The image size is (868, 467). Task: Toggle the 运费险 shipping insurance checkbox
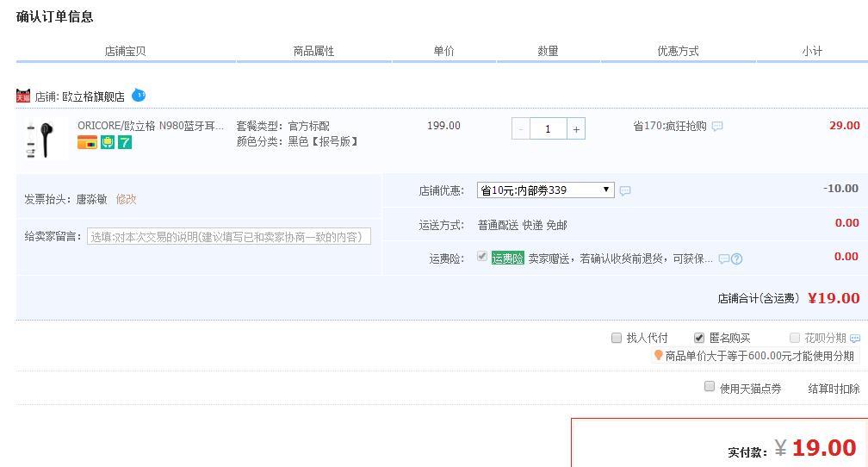pyautogui.click(x=482, y=256)
